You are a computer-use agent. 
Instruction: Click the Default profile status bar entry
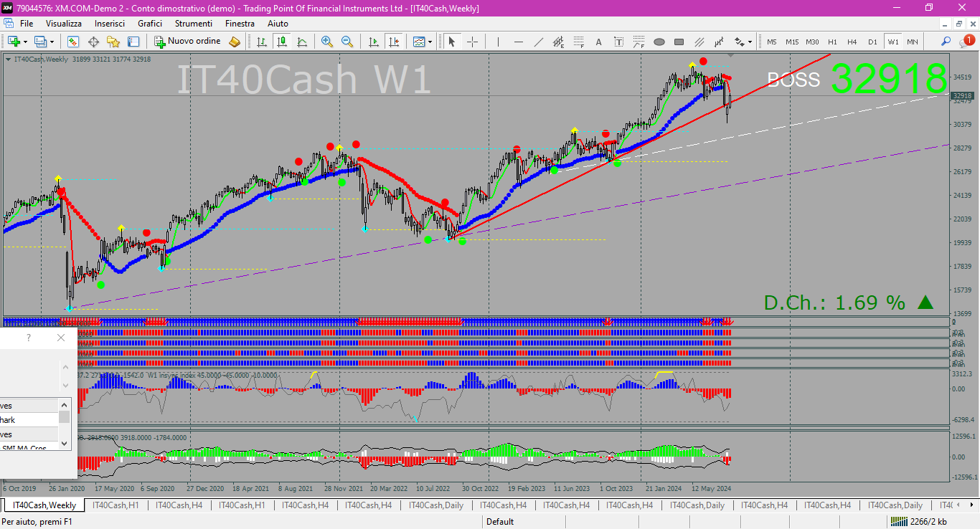click(500, 522)
